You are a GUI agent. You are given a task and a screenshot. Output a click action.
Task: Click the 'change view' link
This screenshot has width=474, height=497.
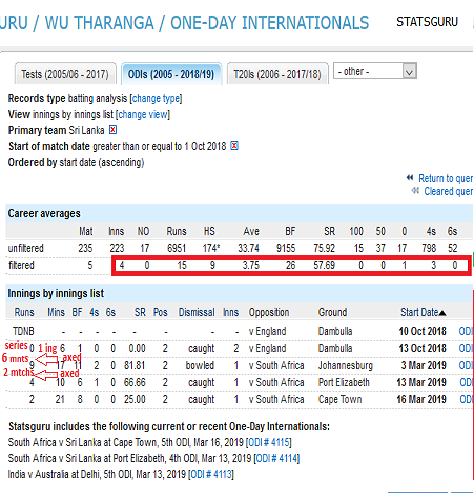coord(143,114)
